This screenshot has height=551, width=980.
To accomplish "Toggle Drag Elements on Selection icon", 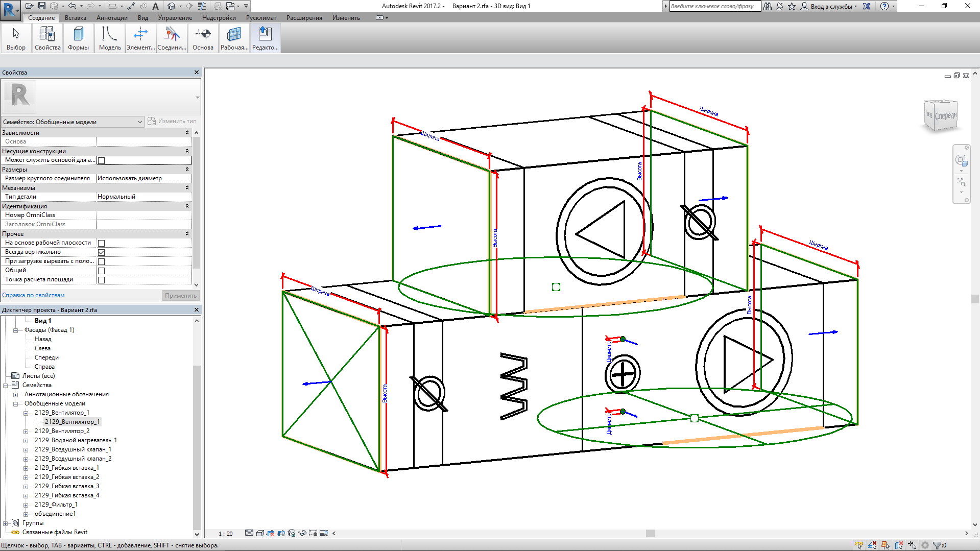I will coord(912,545).
